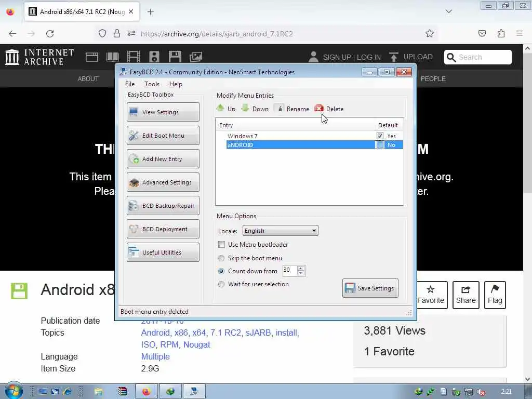
Task: Click the Favorite star button
Action: (431, 295)
